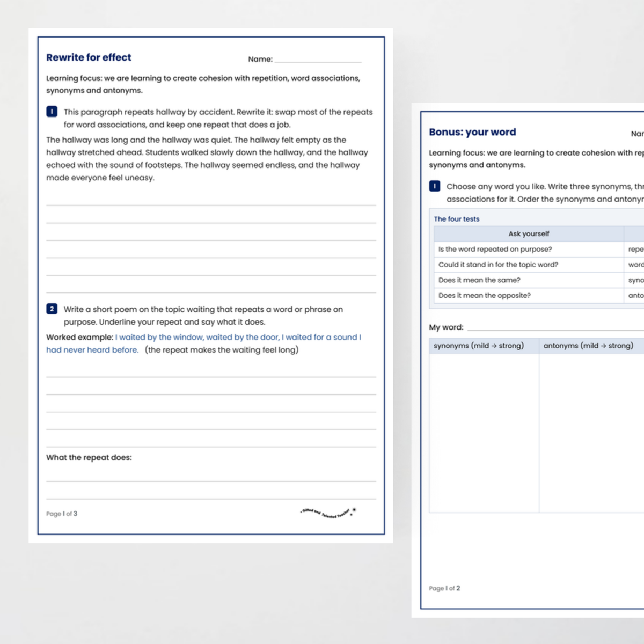Click the 'Page 1 of 3' footer
This screenshot has height=644, width=644.
point(62,514)
